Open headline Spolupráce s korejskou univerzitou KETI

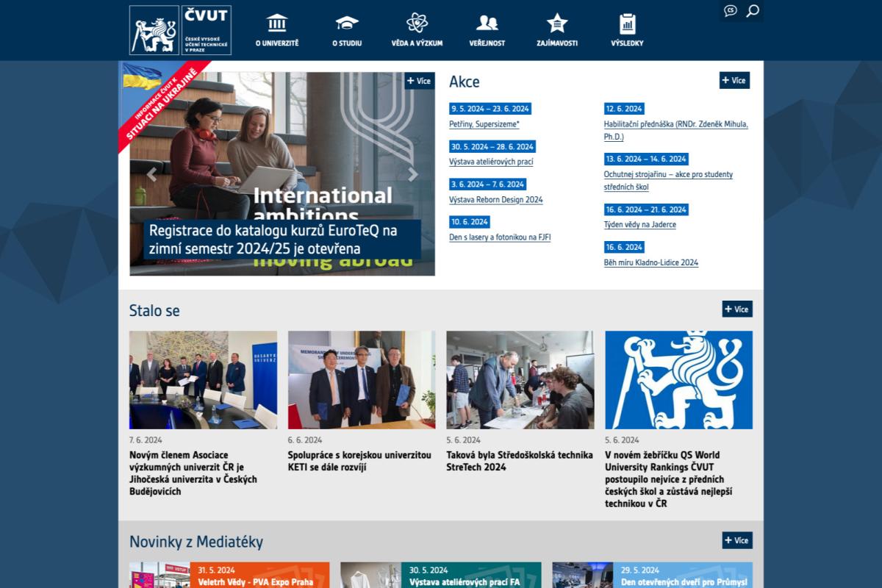tap(359, 461)
